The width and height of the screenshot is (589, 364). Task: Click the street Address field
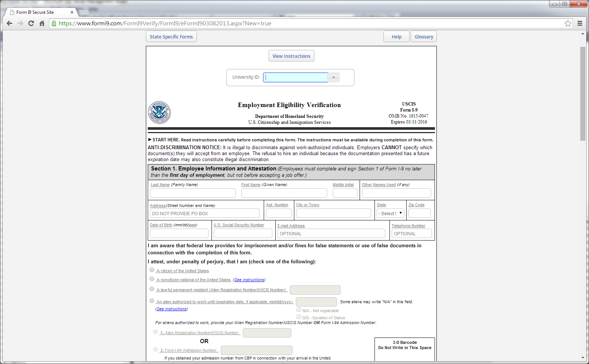tap(205, 213)
